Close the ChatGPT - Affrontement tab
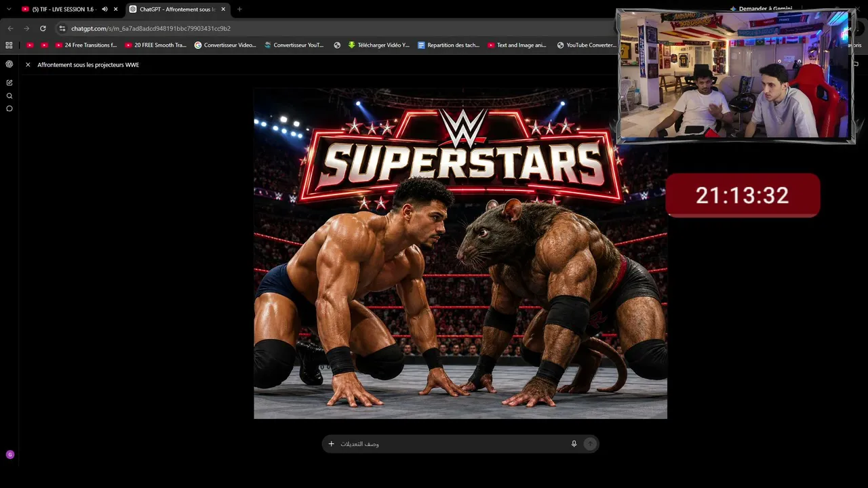Viewport: 868px width, 488px height. point(223,9)
